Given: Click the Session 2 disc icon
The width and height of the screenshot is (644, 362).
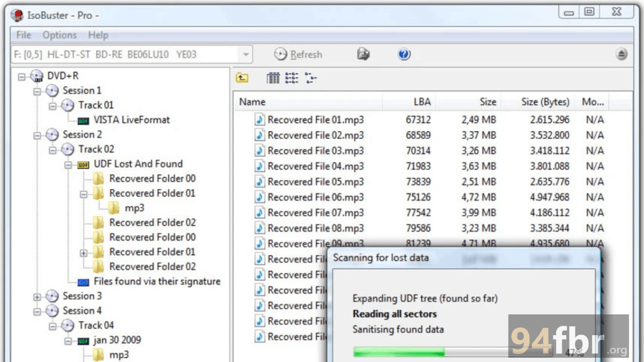Looking at the screenshot, I should (x=52, y=135).
